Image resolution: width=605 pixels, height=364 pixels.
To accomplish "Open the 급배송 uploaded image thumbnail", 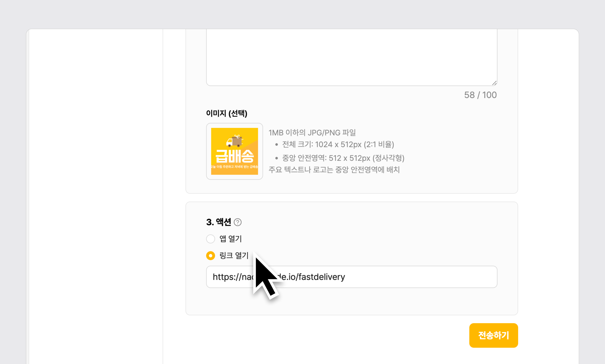I will [235, 151].
